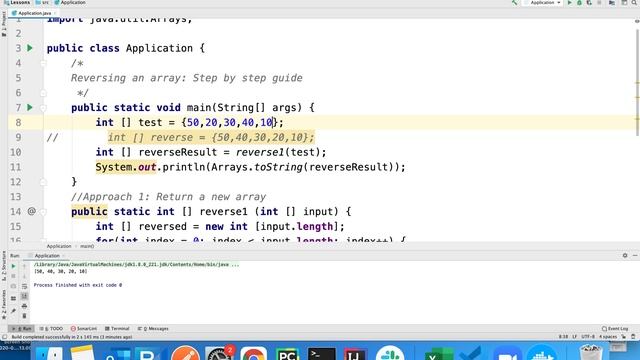
Task: Open the Terminal tool window
Action: pos(117,329)
